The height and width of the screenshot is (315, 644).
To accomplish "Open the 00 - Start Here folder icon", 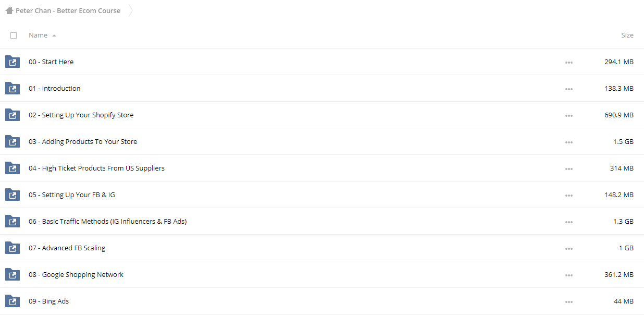I will [x=12, y=62].
